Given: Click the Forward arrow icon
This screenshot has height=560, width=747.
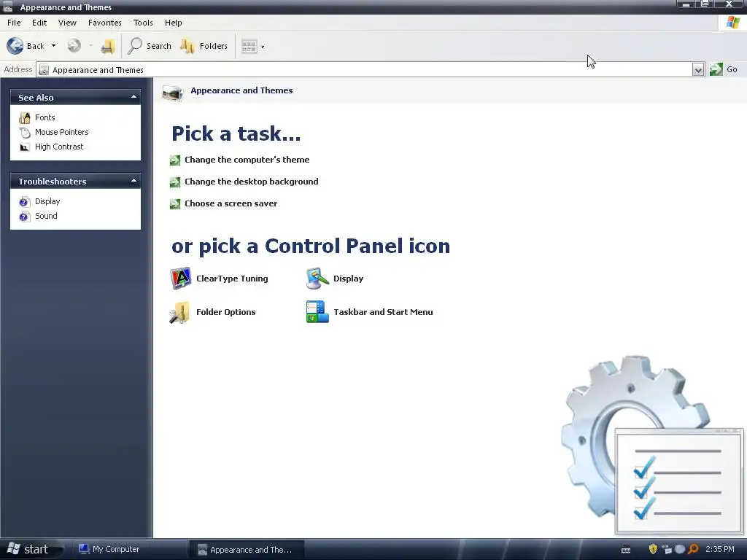Looking at the screenshot, I should 74,46.
